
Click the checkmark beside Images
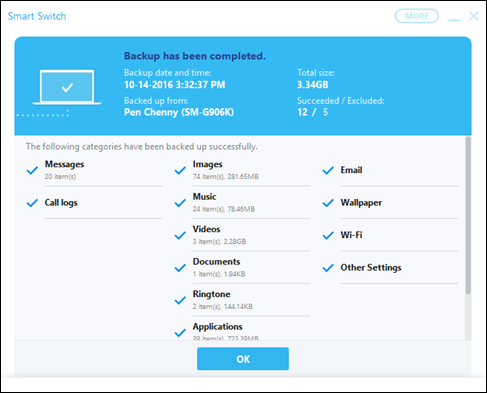click(x=180, y=170)
